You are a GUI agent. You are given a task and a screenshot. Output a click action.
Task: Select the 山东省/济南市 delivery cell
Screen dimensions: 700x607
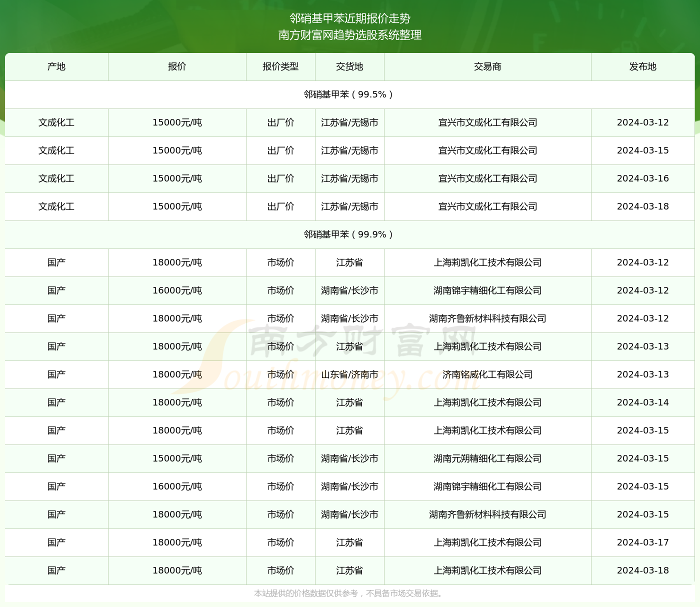[x=349, y=374]
